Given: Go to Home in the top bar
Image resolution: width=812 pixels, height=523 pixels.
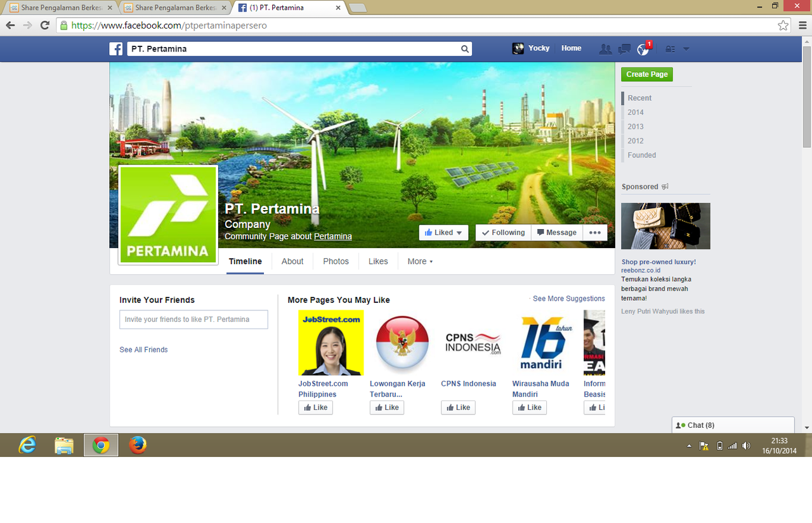Looking at the screenshot, I should click(x=571, y=48).
